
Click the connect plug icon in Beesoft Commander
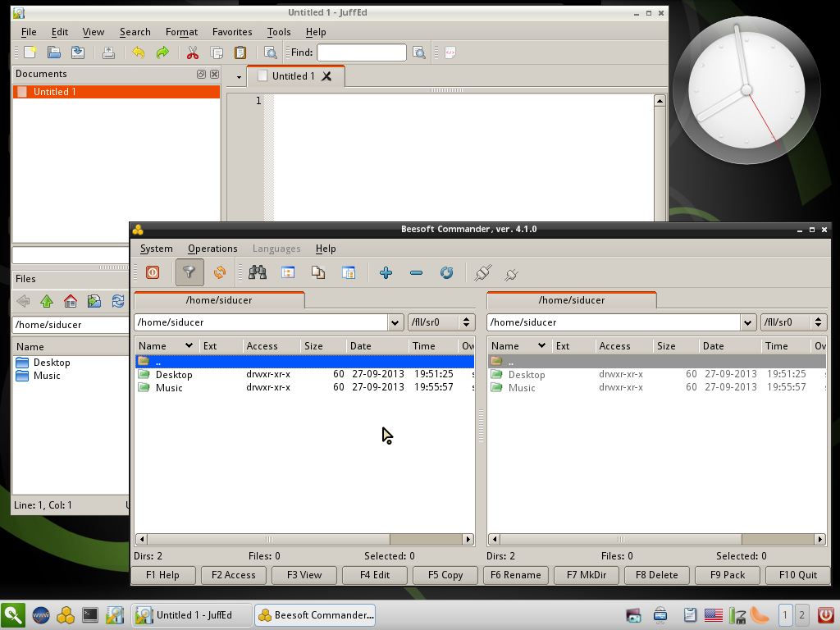click(x=482, y=272)
